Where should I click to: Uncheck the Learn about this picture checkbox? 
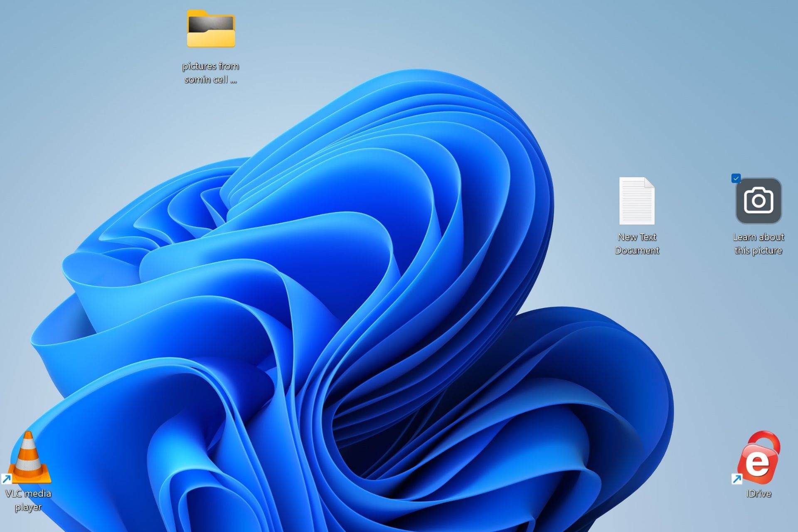coord(736,178)
